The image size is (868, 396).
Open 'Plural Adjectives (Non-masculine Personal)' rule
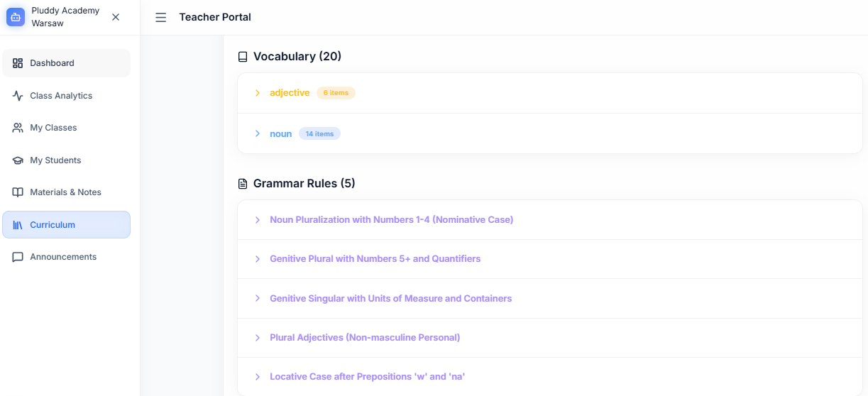coord(365,338)
